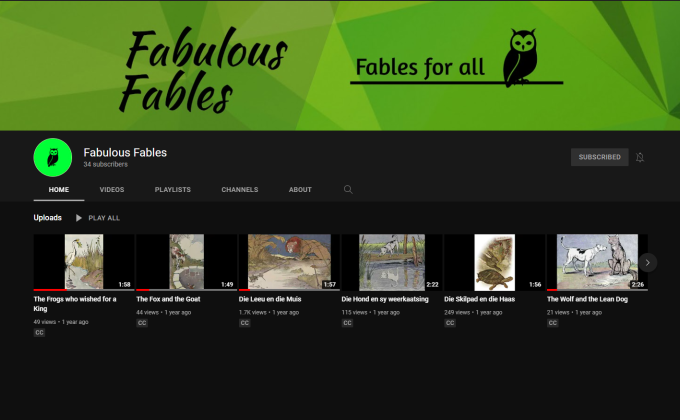Click the CC badge under Die Leeu en die Muis
The height and width of the screenshot is (420, 680).
pos(245,323)
